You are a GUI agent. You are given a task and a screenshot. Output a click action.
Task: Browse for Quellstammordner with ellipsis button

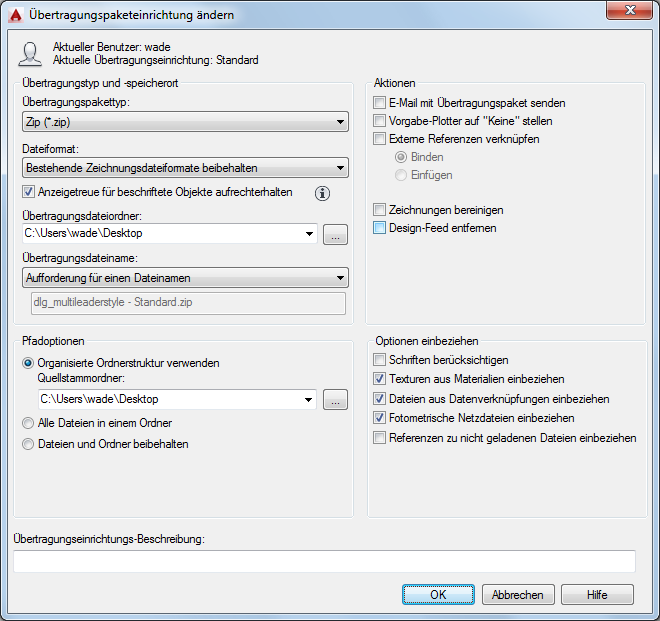tap(335, 399)
